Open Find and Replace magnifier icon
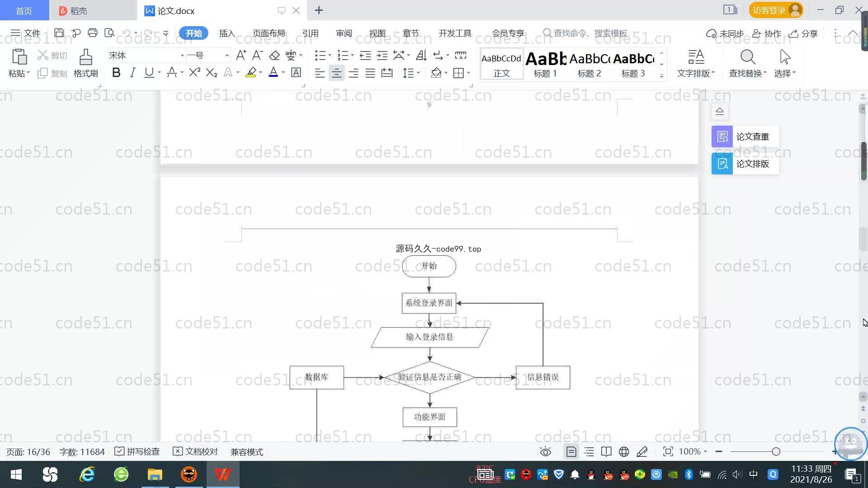 748,58
